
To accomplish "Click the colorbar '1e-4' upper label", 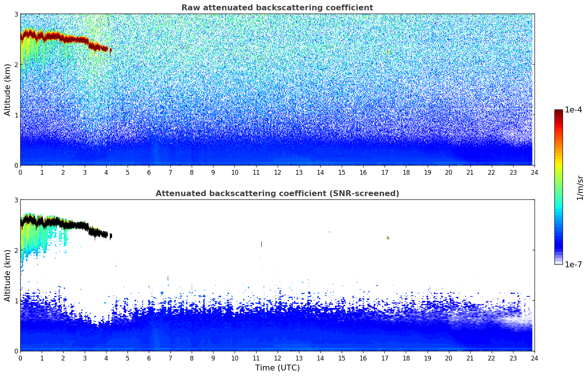I will pyautogui.click(x=573, y=110).
